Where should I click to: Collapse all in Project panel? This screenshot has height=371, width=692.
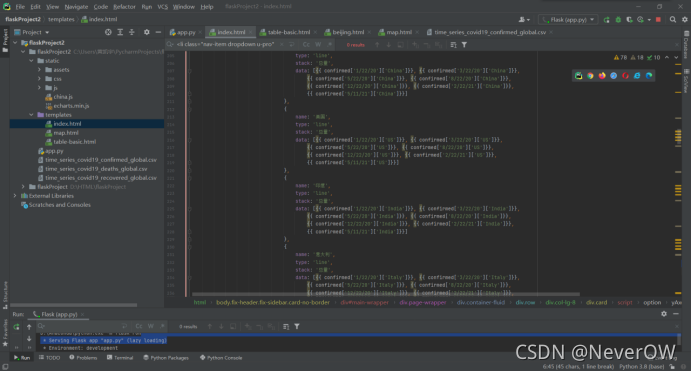132,32
